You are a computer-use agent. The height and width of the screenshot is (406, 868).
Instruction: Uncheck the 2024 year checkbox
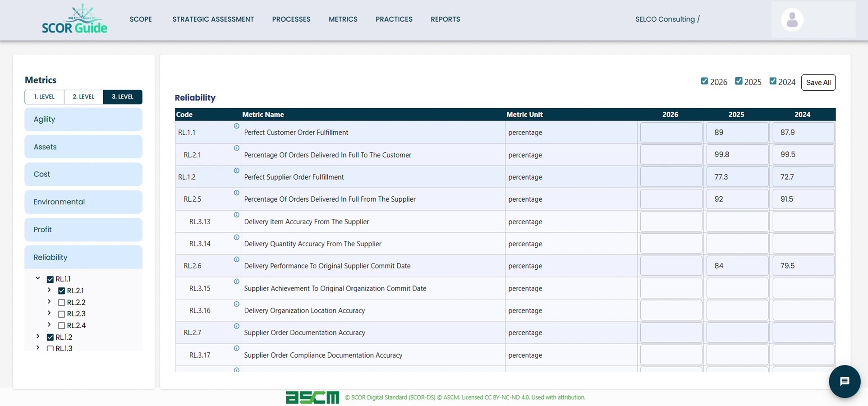tap(774, 81)
